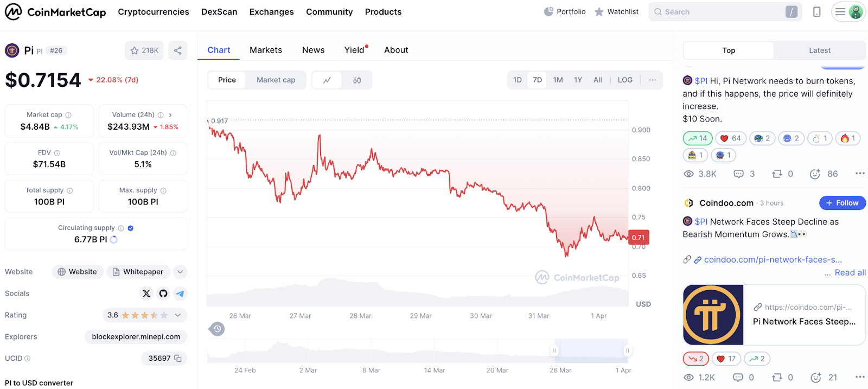Open the About tab
This screenshot has width=868, height=389.
click(x=396, y=50)
